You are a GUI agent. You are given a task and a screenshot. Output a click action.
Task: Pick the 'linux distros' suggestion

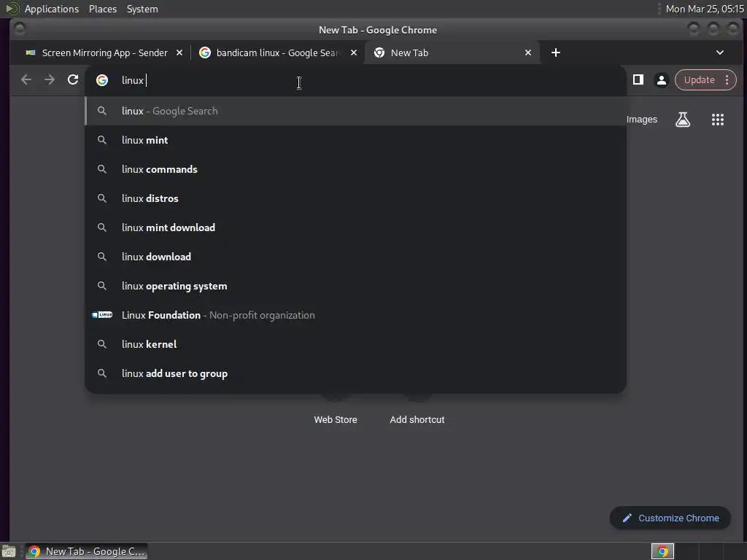click(x=355, y=198)
